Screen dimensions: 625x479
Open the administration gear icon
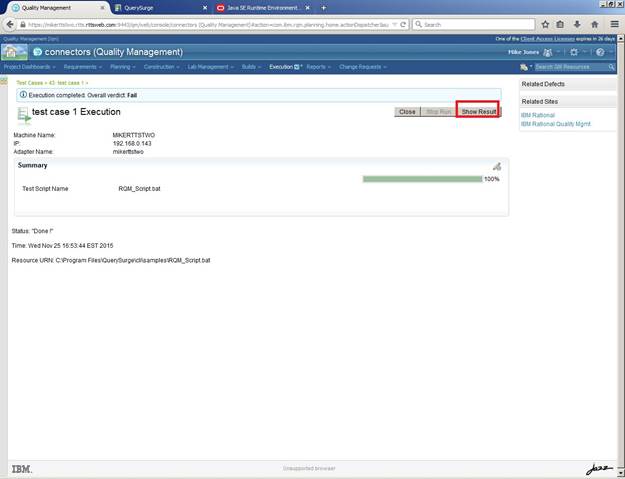click(574, 52)
